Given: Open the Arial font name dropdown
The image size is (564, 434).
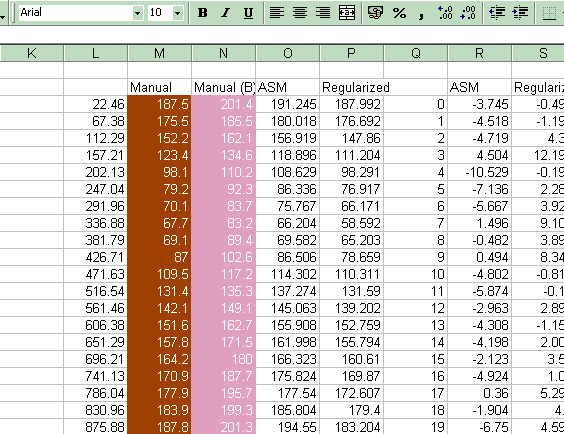Looking at the screenshot, I should (x=137, y=13).
